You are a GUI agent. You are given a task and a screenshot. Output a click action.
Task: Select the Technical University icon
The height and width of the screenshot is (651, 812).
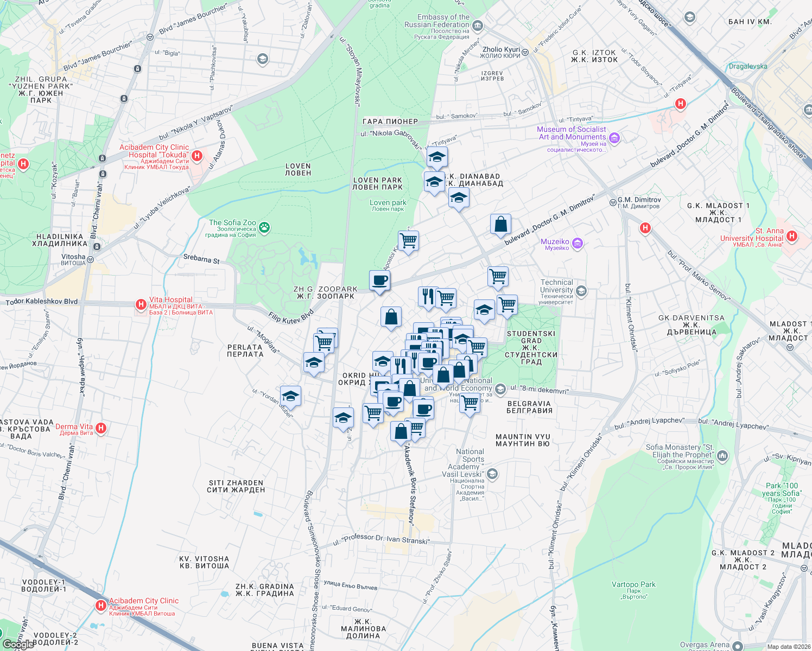click(581, 291)
